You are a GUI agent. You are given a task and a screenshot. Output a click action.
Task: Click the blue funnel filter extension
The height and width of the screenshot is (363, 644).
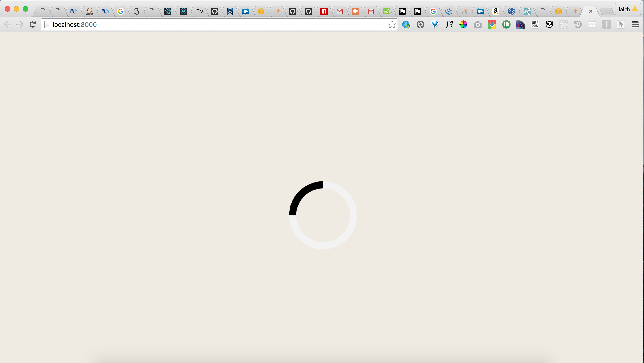(435, 24)
